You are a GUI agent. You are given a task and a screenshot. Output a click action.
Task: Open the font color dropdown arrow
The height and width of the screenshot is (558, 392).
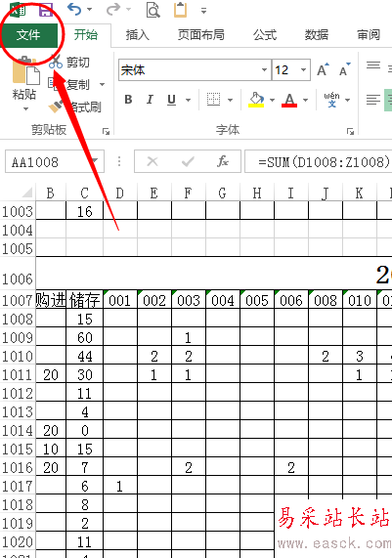[x=305, y=100]
